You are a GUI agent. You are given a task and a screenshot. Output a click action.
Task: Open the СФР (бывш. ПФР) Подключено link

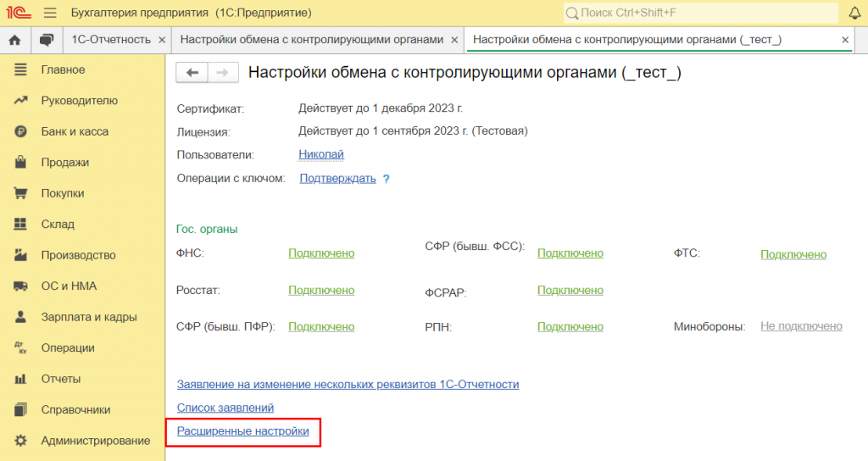click(x=321, y=327)
